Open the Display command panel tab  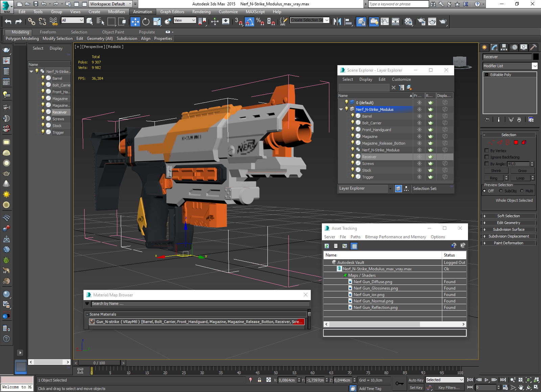(524, 47)
